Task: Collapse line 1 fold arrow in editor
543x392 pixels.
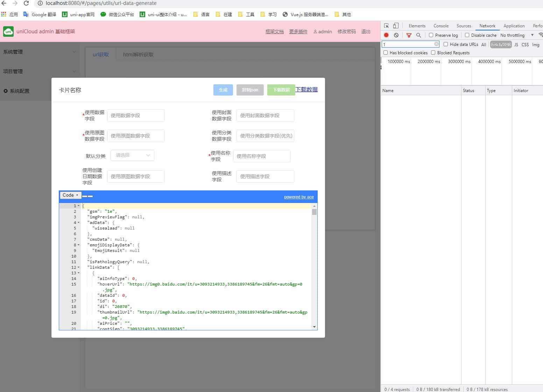Action: pos(78,206)
